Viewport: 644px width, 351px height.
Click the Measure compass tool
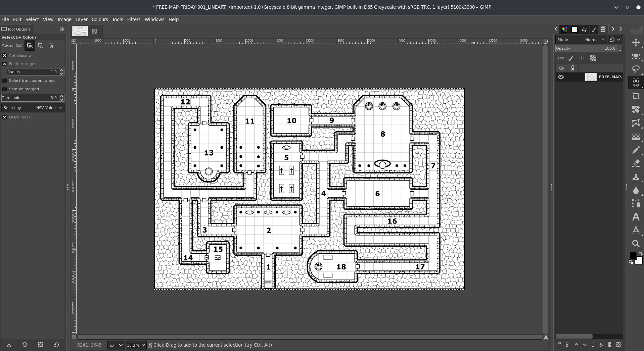[x=636, y=231]
